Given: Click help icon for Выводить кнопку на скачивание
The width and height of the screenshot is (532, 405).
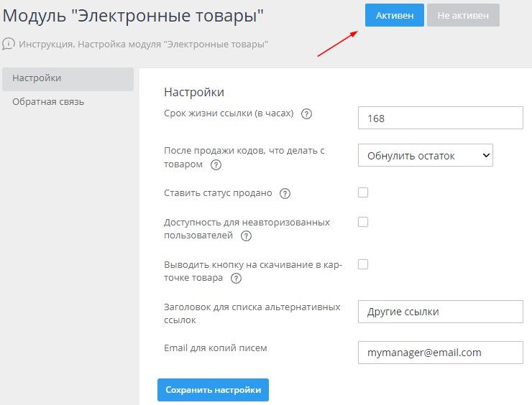Looking at the screenshot, I should pyautogui.click(x=236, y=279).
